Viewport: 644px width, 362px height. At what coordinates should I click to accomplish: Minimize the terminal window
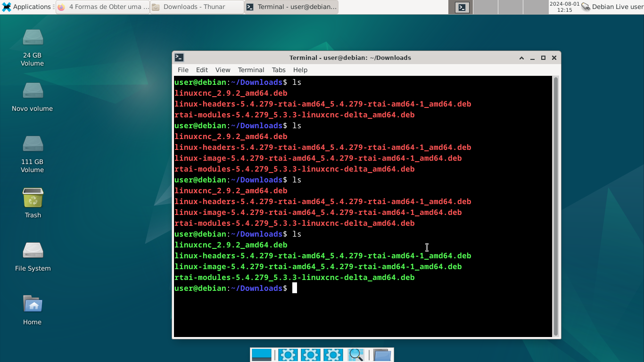pyautogui.click(x=532, y=58)
